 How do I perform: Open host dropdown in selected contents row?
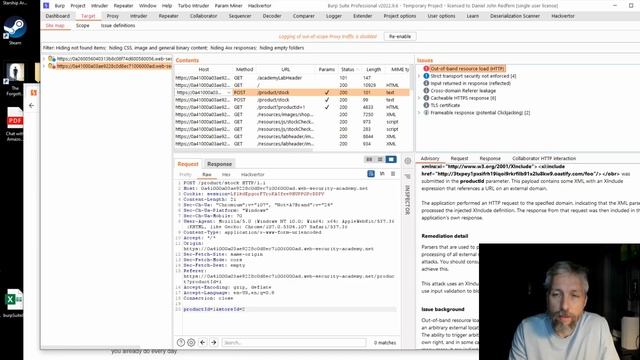[228, 93]
